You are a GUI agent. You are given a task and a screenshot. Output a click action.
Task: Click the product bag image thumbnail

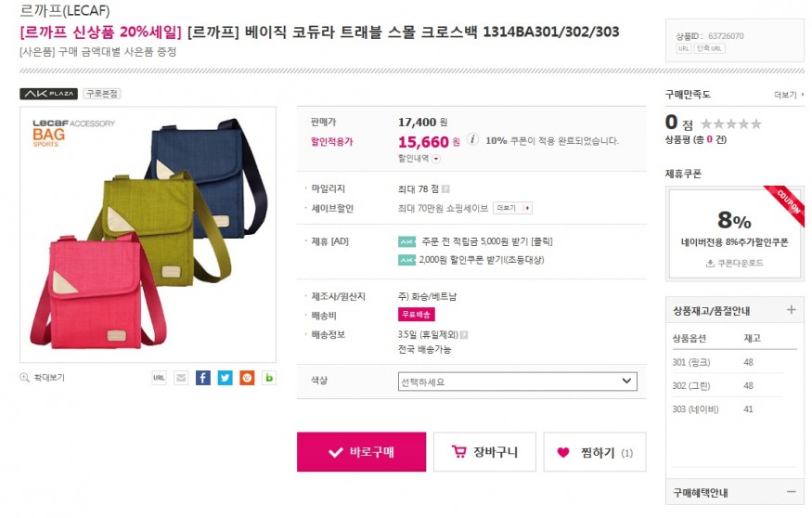point(148,235)
